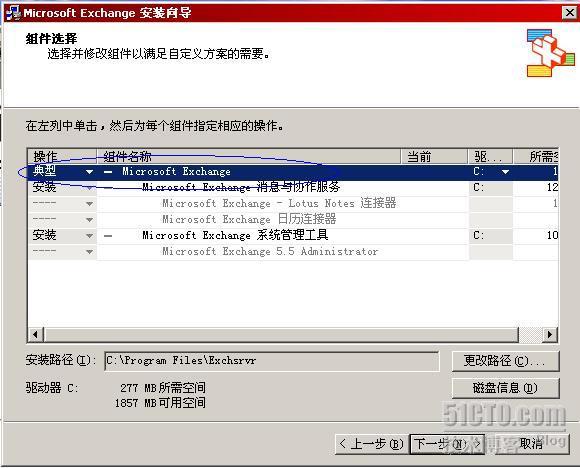Open action dropdown for Lotus Notes 连接器 row

pos(89,204)
